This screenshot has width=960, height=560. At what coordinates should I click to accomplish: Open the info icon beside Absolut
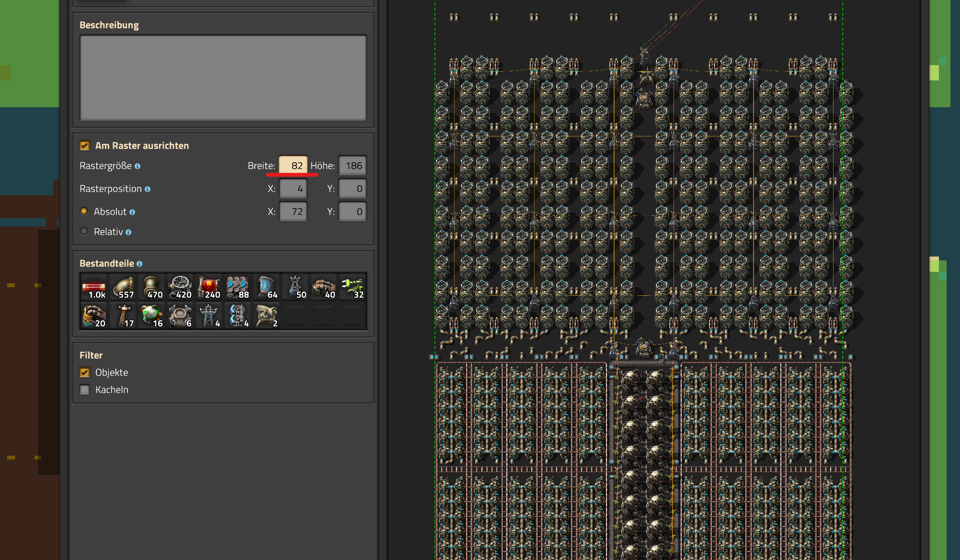[132, 212]
